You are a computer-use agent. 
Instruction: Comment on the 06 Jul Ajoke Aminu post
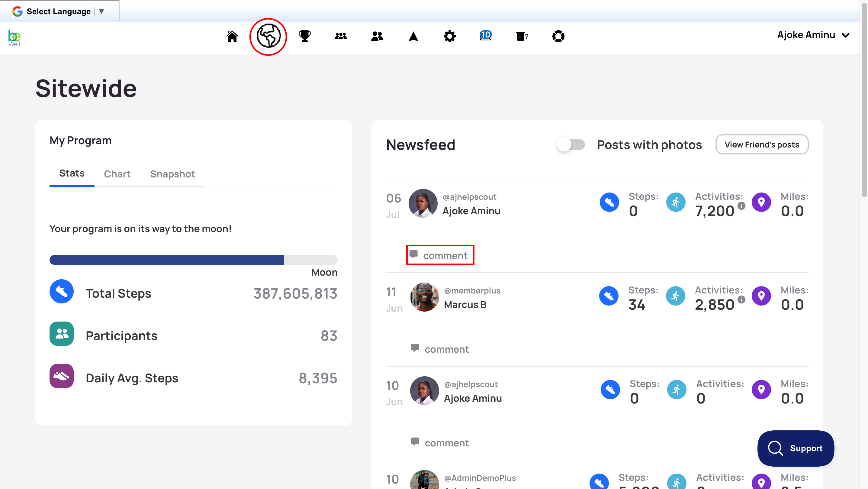click(439, 255)
